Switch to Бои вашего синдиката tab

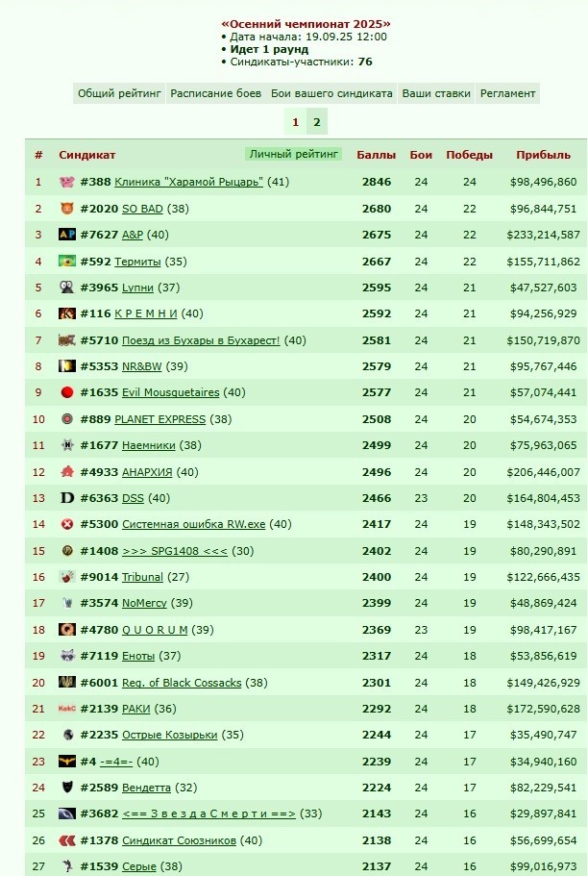(x=331, y=93)
